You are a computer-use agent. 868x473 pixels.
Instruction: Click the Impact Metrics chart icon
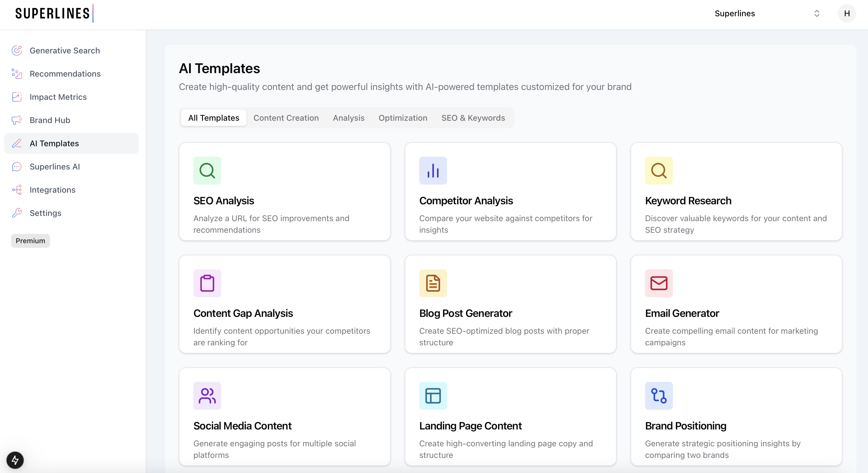click(x=17, y=97)
